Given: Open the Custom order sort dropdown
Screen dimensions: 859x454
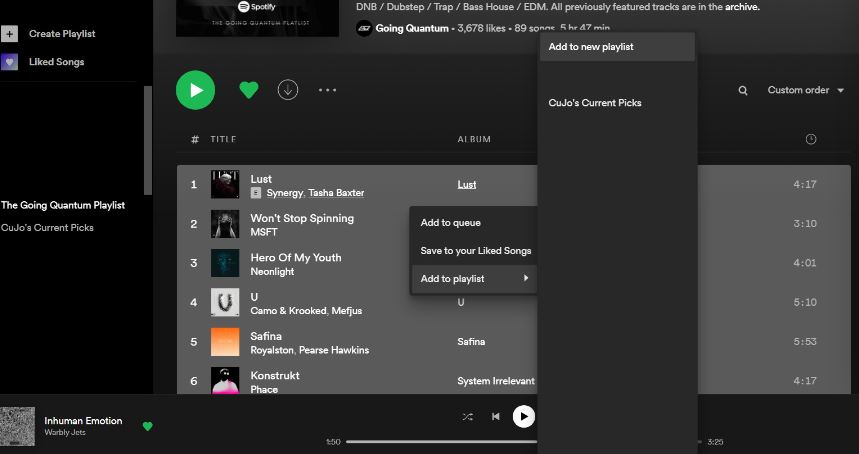Looking at the screenshot, I should pos(806,90).
